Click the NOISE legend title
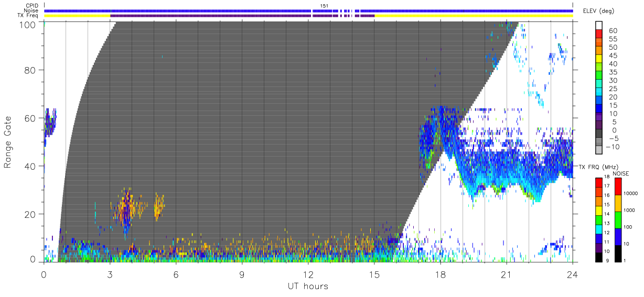This screenshot has width=644, height=297. pos(621,173)
